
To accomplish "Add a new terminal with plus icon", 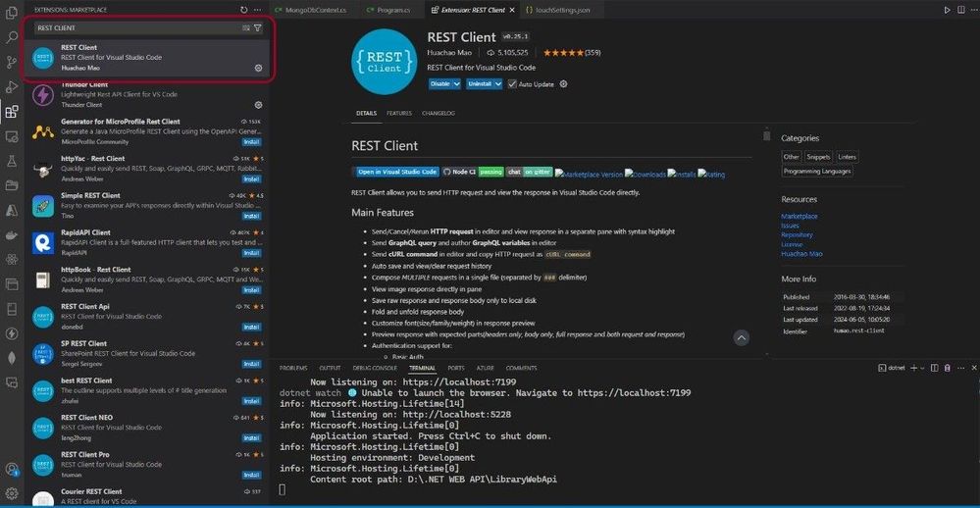I will [913, 368].
